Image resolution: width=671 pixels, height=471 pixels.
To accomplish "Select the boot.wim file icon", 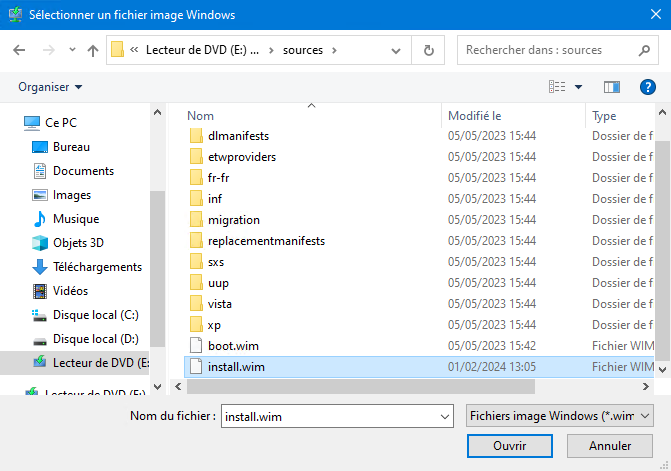I will tap(196, 345).
